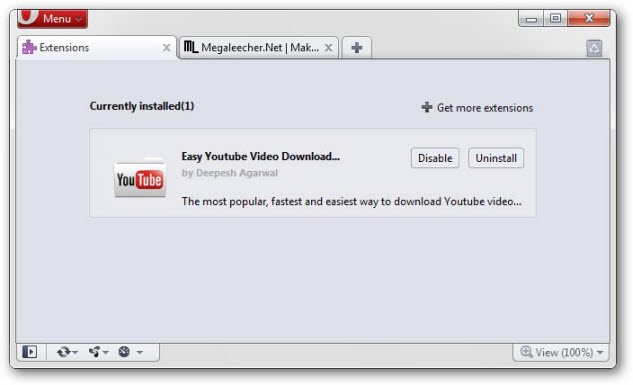Toggle the side panel button
This screenshot has width=633, height=385.
[x=30, y=352]
